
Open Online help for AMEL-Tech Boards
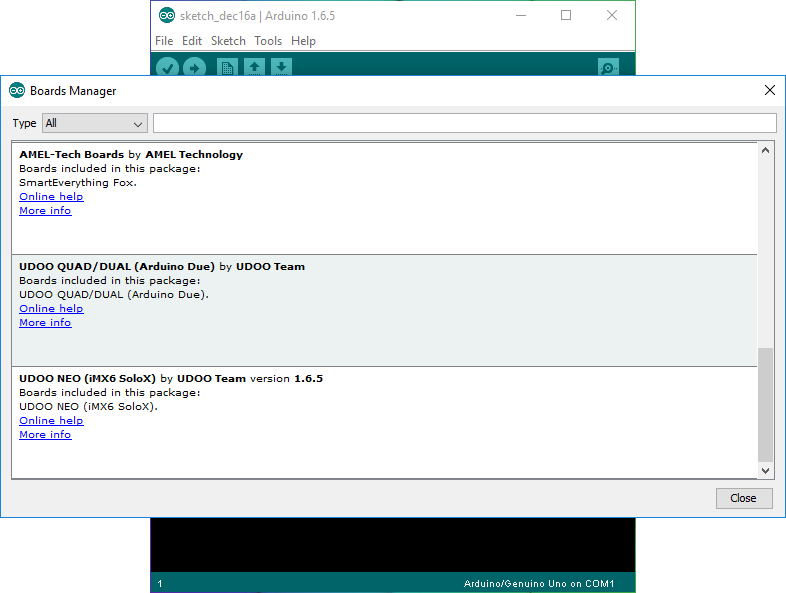[51, 196]
